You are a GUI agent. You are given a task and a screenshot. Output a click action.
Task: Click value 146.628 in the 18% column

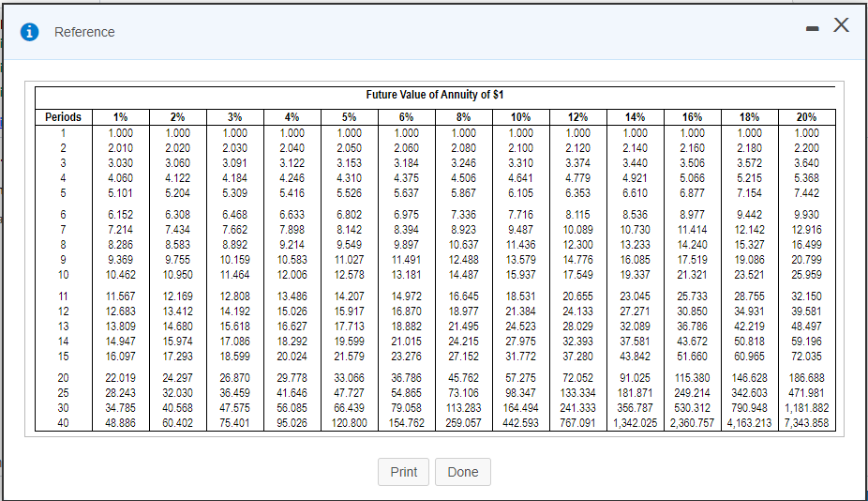(x=750, y=378)
